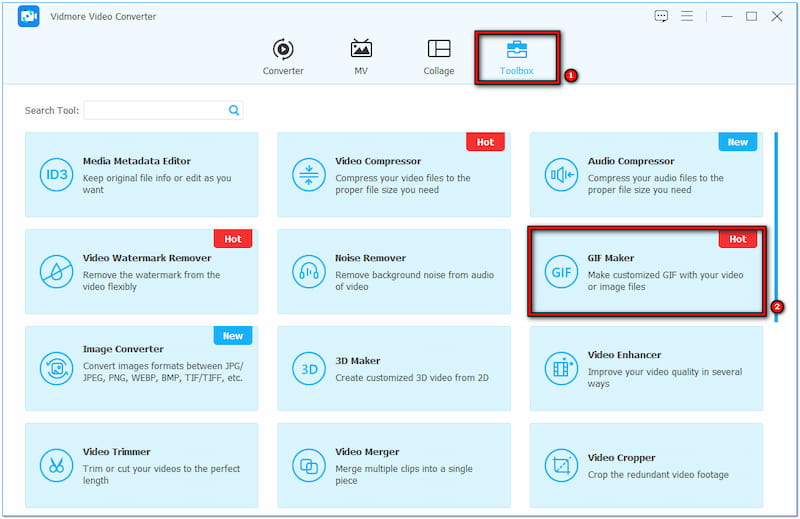Click the Audio Compressor icon

point(561,175)
